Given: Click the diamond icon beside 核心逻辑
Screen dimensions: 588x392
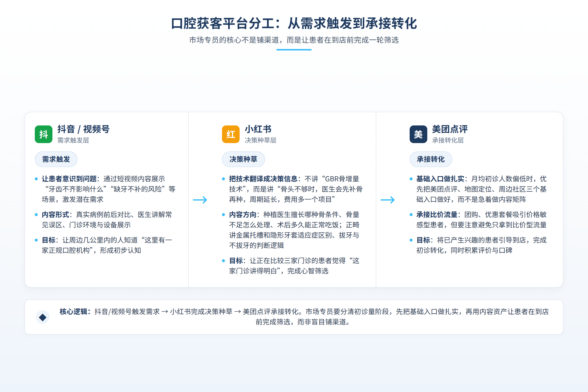Looking at the screenshot, I should tap(43, 317).
